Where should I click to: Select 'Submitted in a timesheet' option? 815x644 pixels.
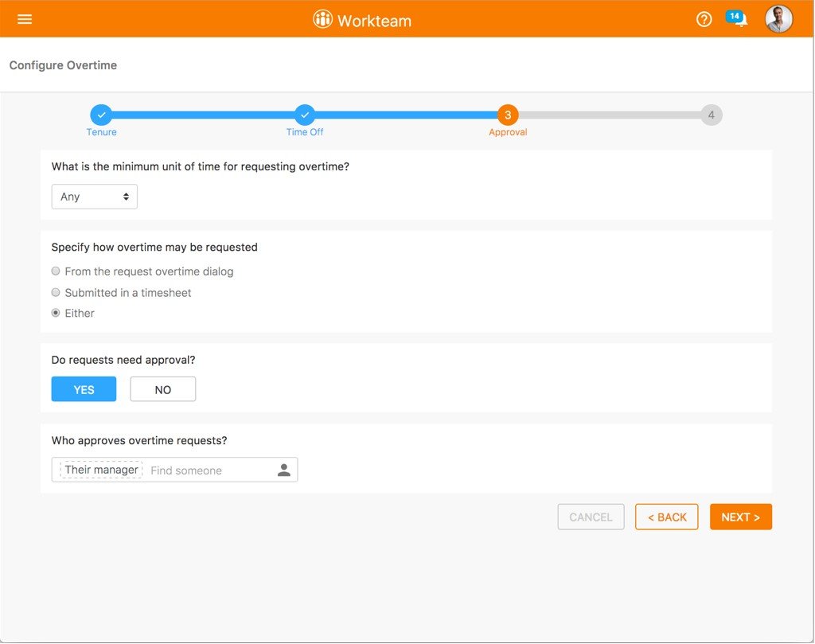[x=121, y=293]
